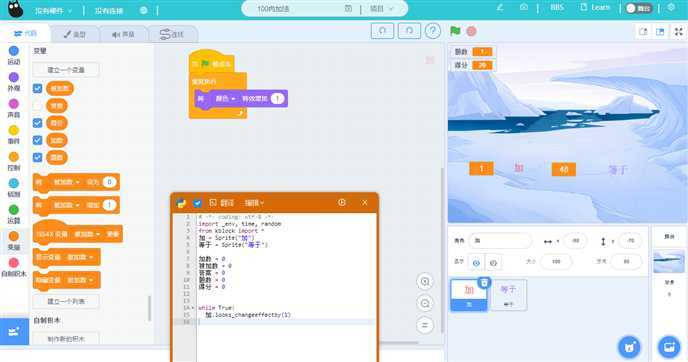The image size is (688, 362).
Task: Select the orange Control category
Action: (x=14, y=161)
